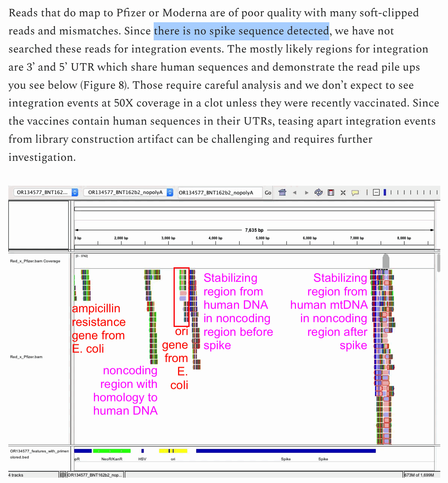
Task: Click the Refresh view icon
Action: tap(319, 193)
